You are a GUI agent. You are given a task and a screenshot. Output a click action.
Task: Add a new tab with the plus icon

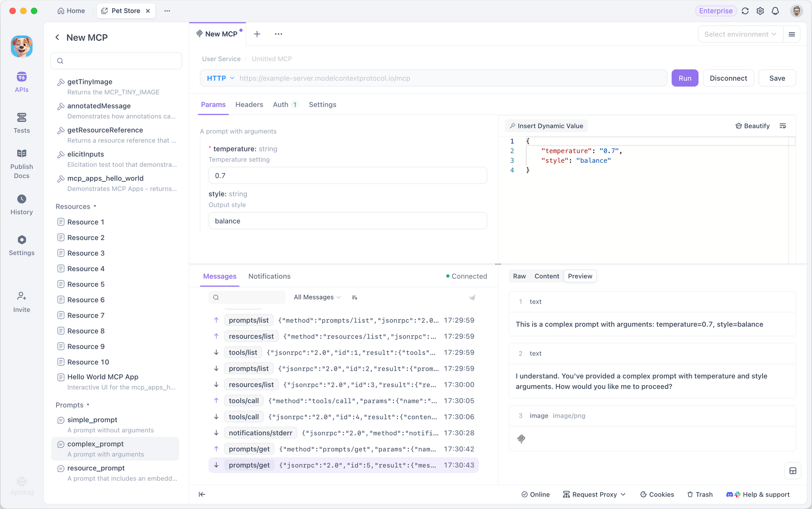point(257,34)
